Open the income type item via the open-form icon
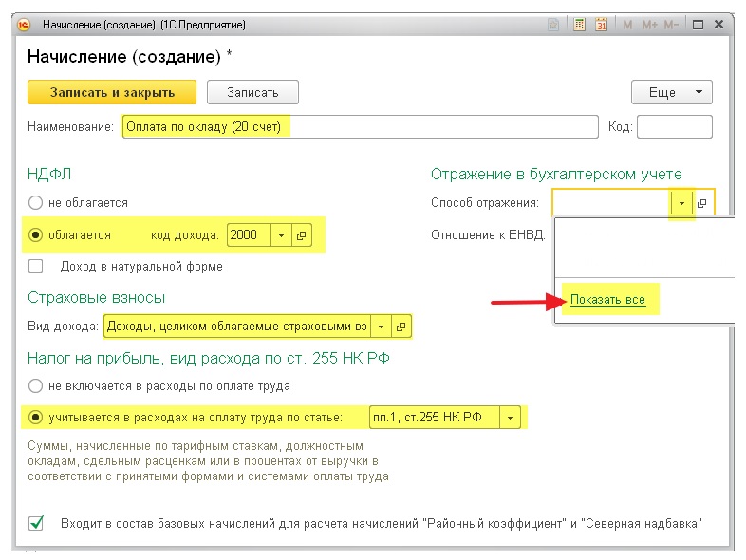This screenshot has width=746, height=560. coord(401,327)
